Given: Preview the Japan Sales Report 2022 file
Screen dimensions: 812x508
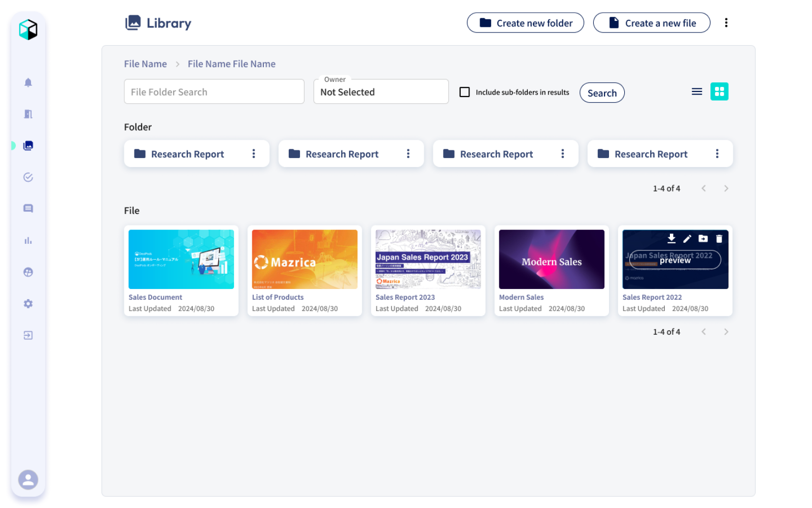Looking at the screenshot, I should 675,260.
